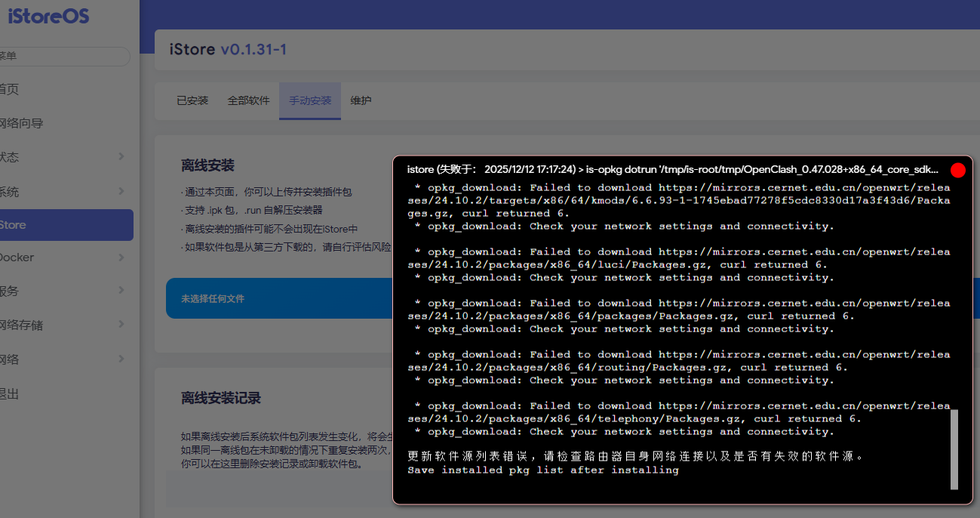Viewport: 980px width, 518px height.
Task: Select iStore in the sidebar
Action: (x=66, y=225)
